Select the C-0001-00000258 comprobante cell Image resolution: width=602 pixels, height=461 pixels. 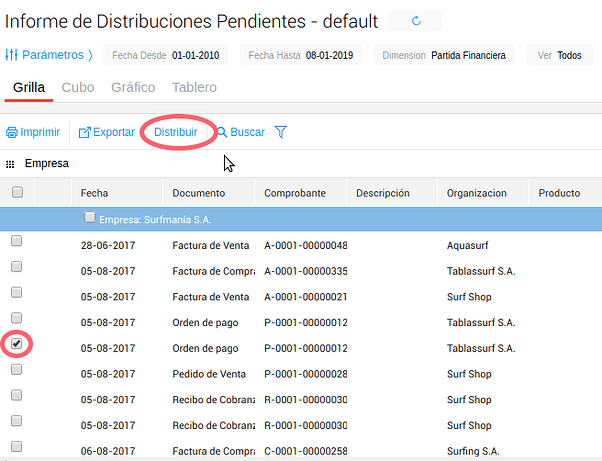tap(306, 451)
